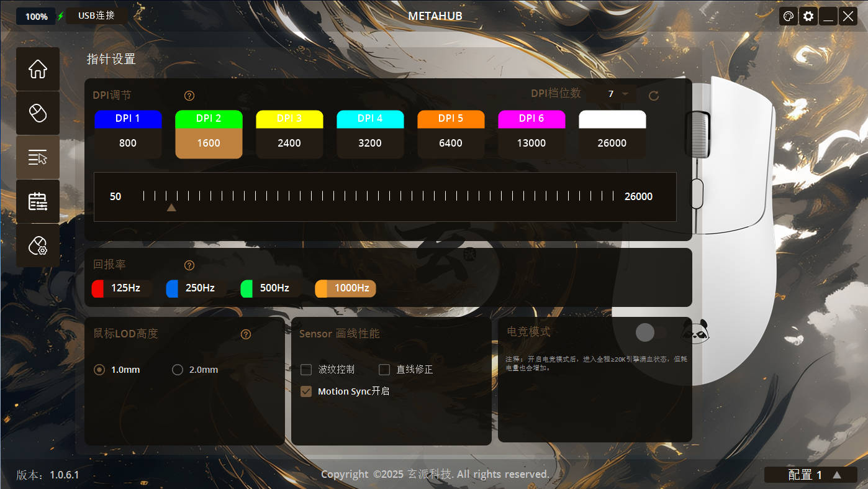Open the settings gear in title bar
868x489 pixels.
pyautogui.click(x=808, y=16)
